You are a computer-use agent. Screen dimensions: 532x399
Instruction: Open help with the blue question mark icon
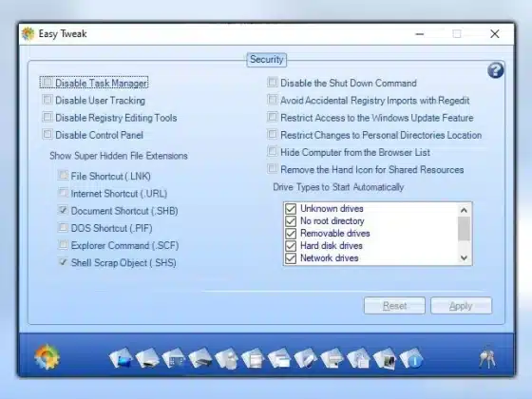[495, 70]
